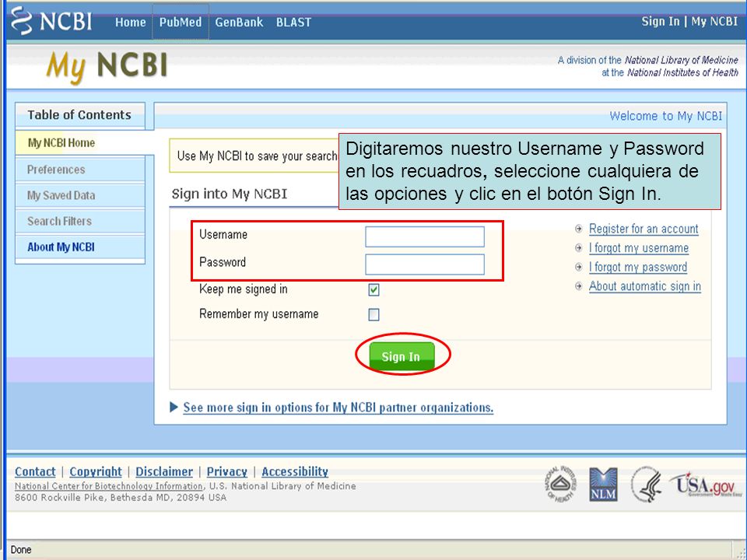The height and width of the screenshot is (560, 747).
Task: Click bullet icon beside I forgot my username
Action: (x=579, y=248)
